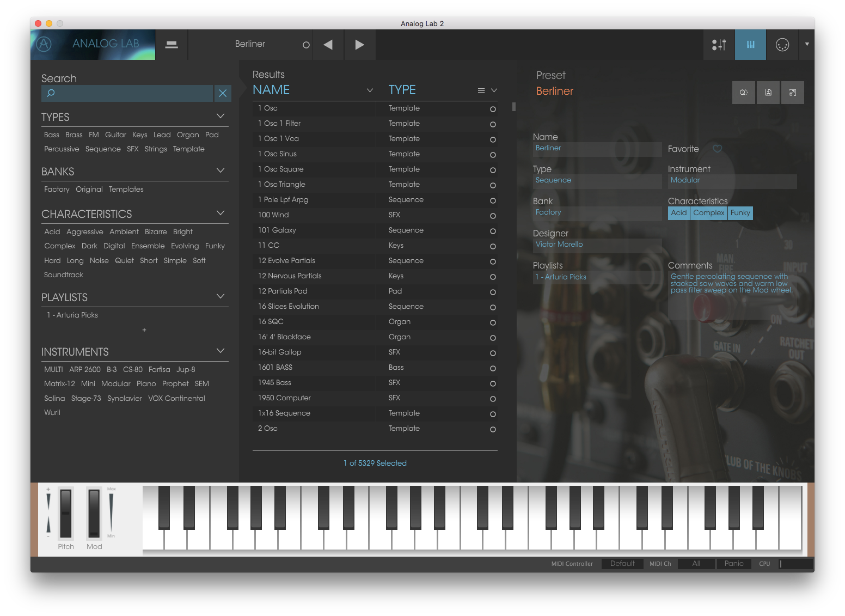Open the MIDI connector settings icon
The image size is (845, 616).
pyautogui.click(x=782, y=45)
